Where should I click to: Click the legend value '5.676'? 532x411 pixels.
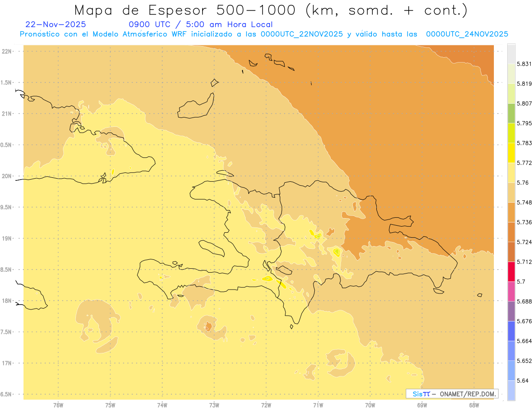point(524,321)
